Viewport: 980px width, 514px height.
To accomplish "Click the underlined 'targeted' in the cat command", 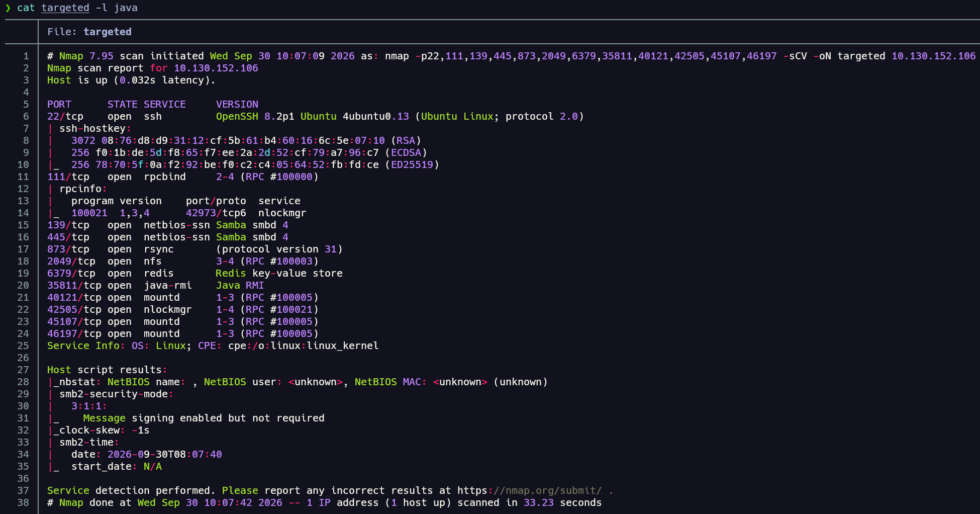I will coord(65,8).
